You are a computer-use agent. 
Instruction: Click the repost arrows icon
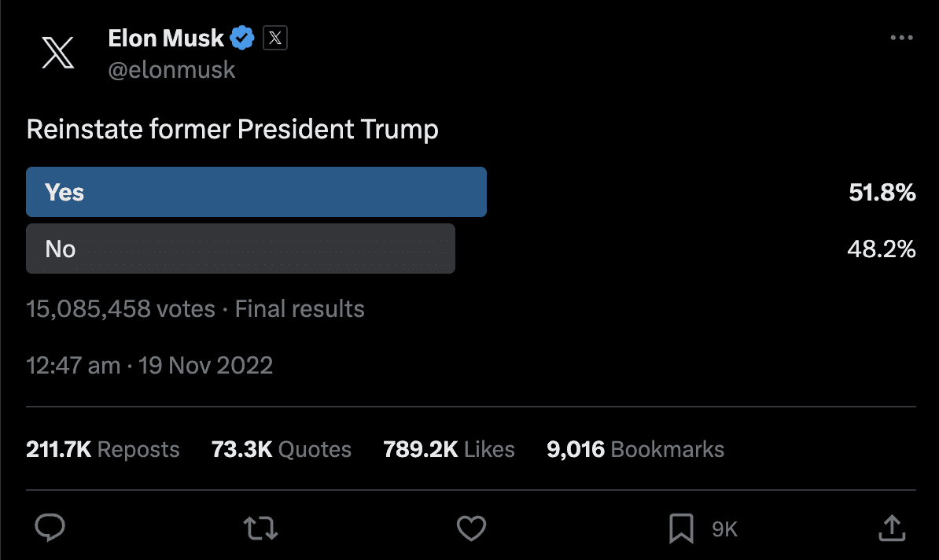tap(261, 528)
